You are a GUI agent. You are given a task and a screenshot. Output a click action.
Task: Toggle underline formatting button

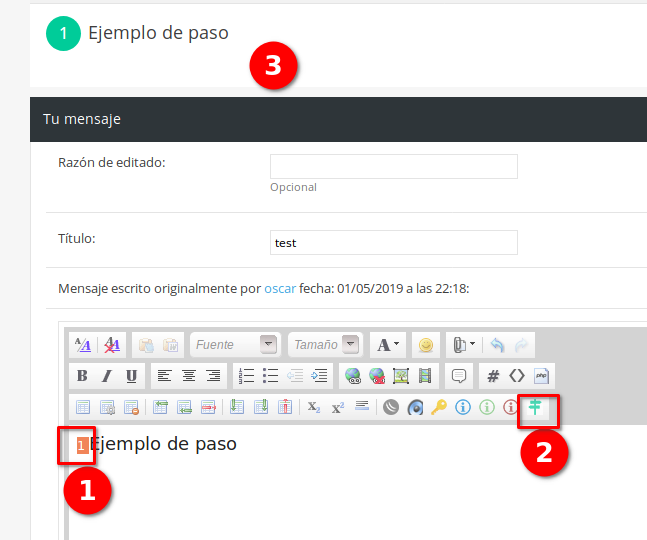pyautogui.click(x=128, y=376)
